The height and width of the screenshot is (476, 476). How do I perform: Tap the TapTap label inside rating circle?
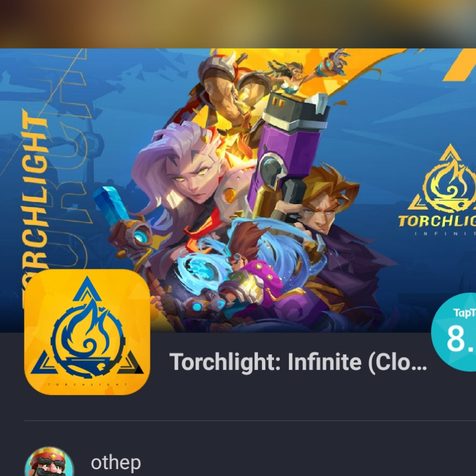(464, 313)
